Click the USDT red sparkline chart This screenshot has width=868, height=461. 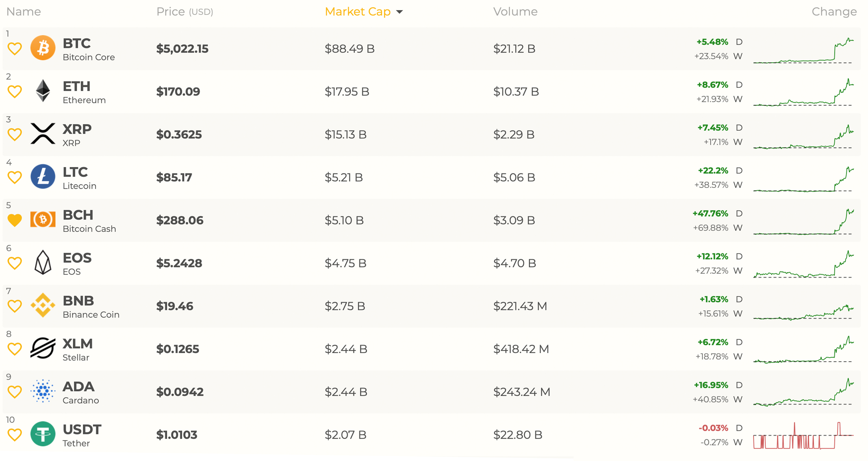pyautogui.click(x=803, y=436)
